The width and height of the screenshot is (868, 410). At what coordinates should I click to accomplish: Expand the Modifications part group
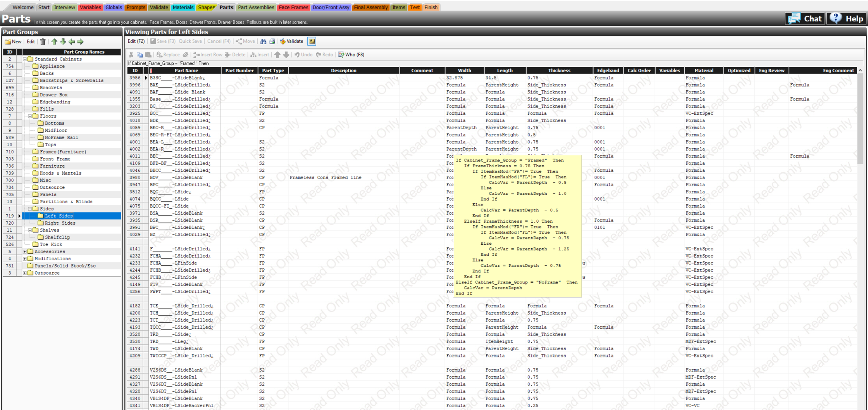(25, 258)
